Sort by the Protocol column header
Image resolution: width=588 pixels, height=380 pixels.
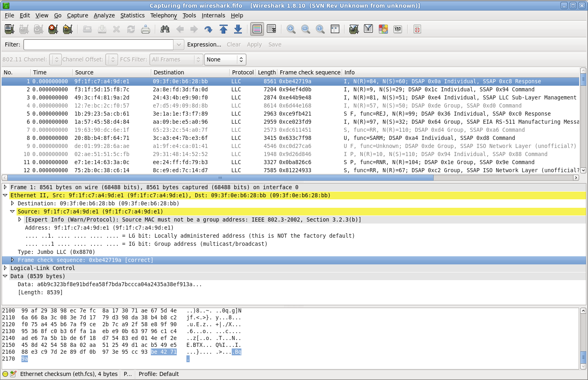243,72
